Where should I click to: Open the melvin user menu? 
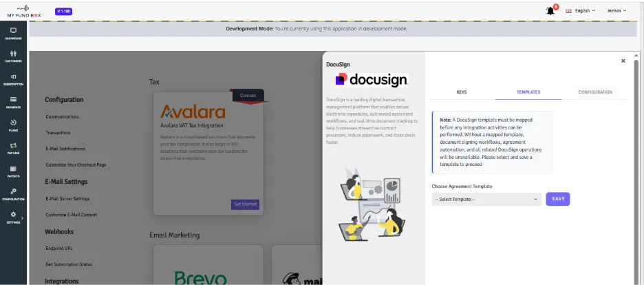coord(617,11)
